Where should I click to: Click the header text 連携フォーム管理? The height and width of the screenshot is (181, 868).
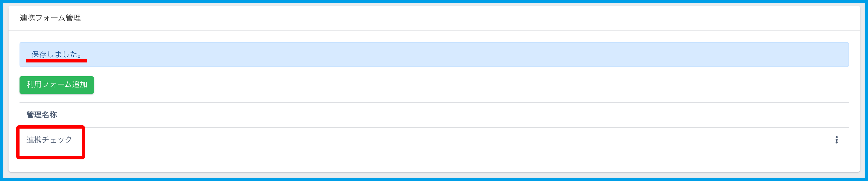[x=50, y=18]
